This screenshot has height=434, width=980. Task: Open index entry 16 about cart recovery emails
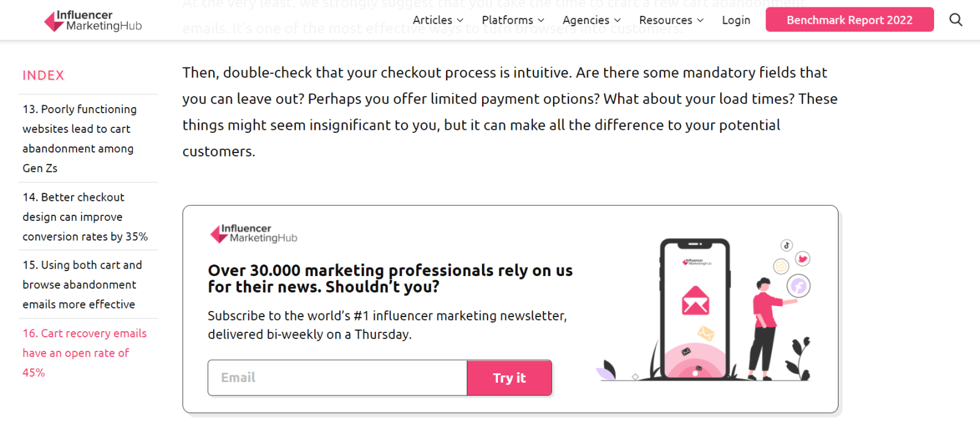coord(84,353)
